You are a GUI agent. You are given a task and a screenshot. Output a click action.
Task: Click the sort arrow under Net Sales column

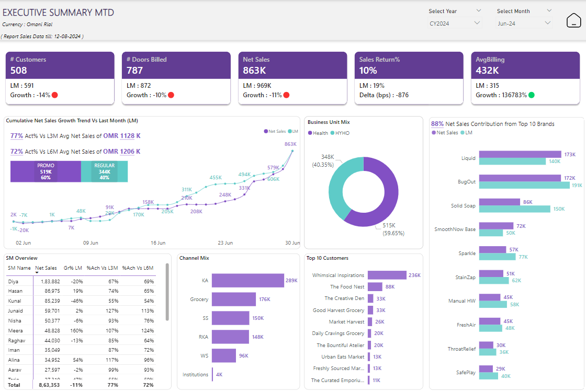[x=37, y=273]
